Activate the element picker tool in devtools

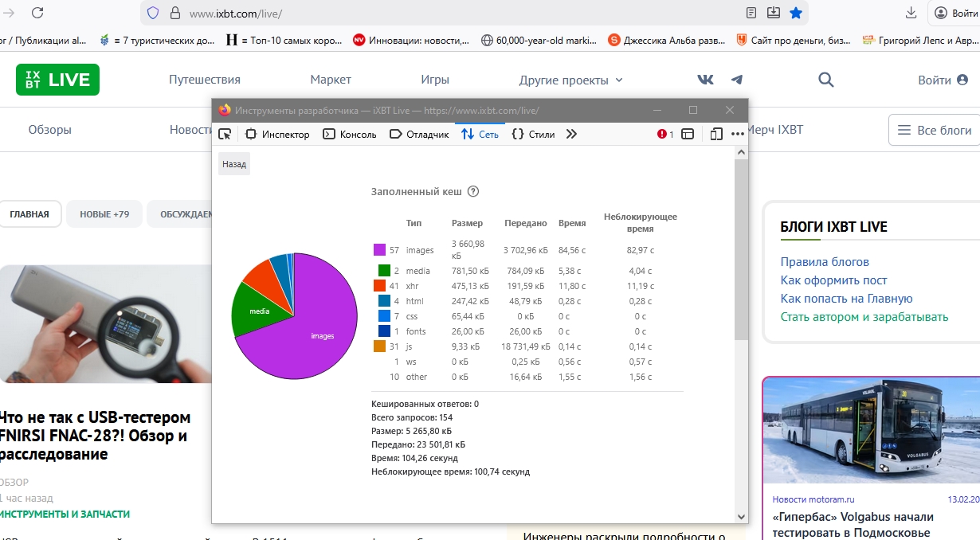[225, 134]
